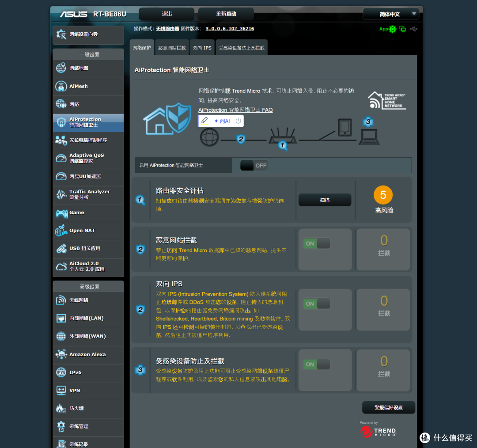Open 网易UU加速器 speedometer icon
Viewport: 477px width, 448px height.
61,176
